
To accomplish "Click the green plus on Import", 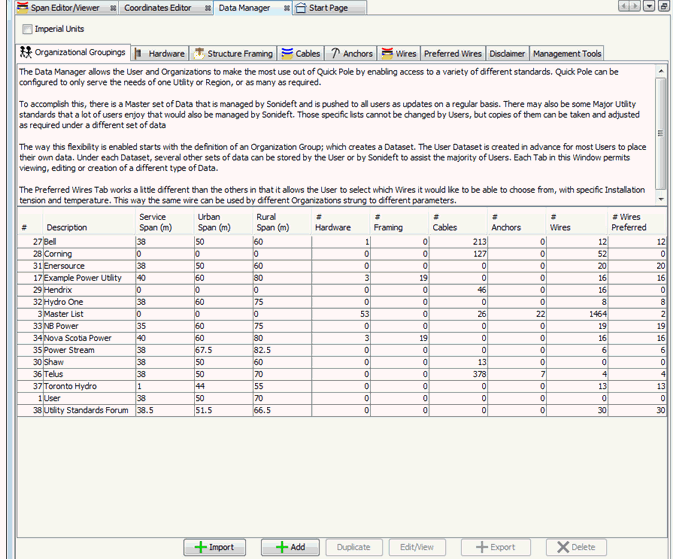I will click(200, 547).
